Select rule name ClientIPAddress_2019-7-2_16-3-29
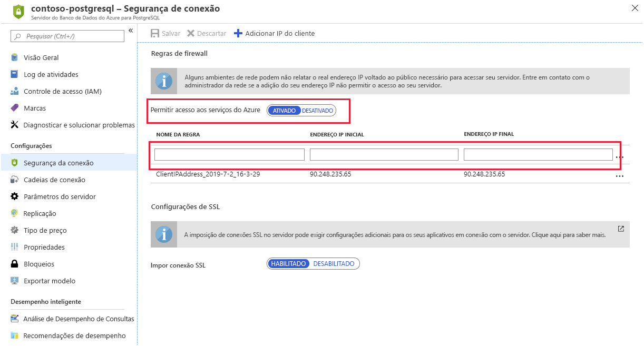Viewport: 644px width, 346px height. (208, 174)
